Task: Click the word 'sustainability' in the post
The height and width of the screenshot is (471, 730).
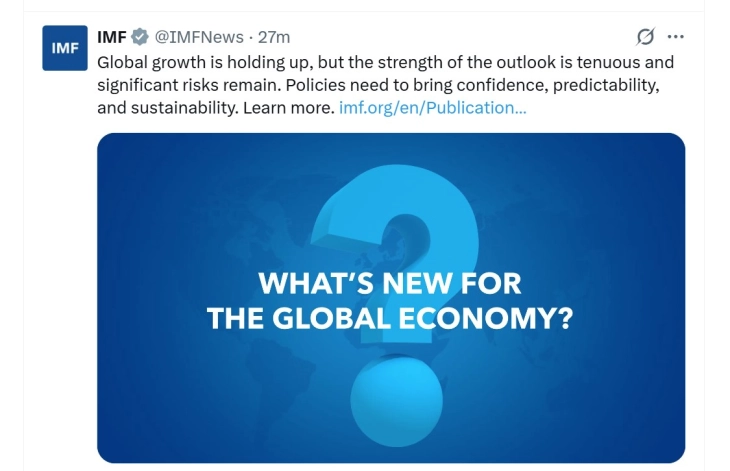Action: click(168, 108)
